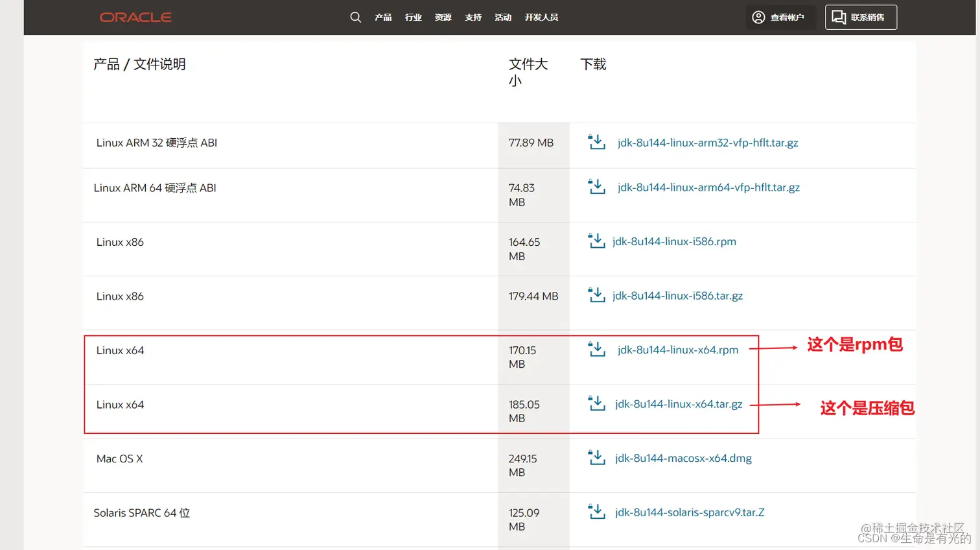Select the 'Solaris SPARC 64 位' description
The image size is (980, 550).
click(142, 513)
